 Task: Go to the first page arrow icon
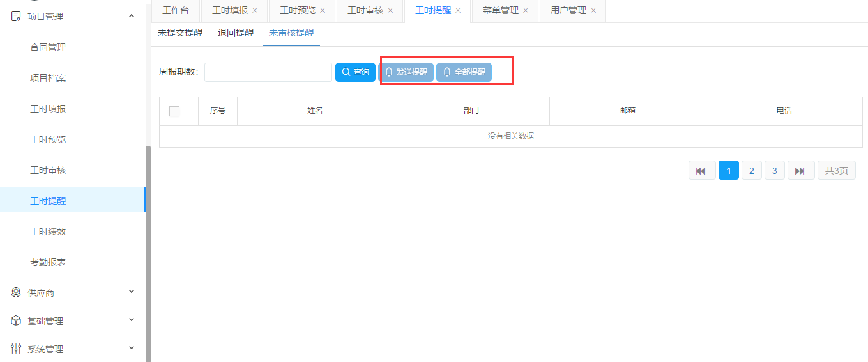[701, 171]
